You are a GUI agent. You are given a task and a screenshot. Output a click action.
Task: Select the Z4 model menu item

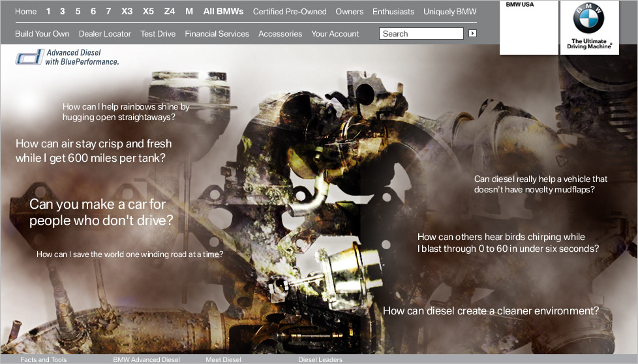pyautogui.click(x=170, y=12)
